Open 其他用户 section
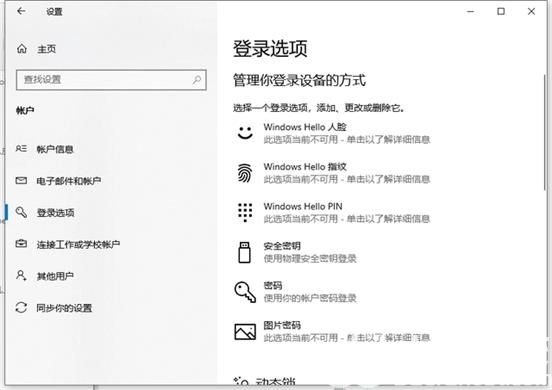The height and width of the screenshot is (390, 552). 55,276
